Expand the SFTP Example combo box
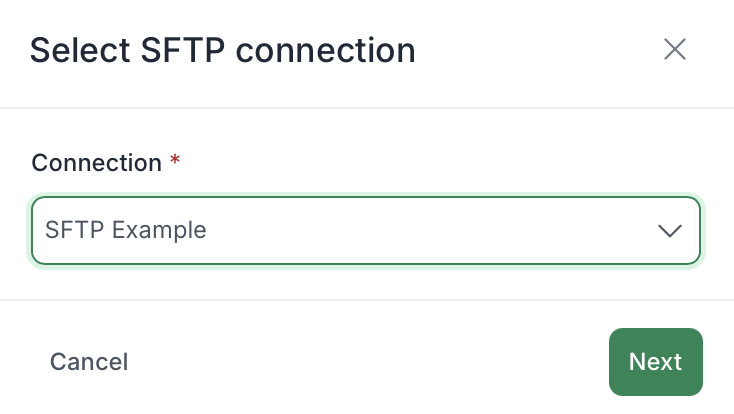The width and height of the screenshot is (734, 414). pos(366,230)
